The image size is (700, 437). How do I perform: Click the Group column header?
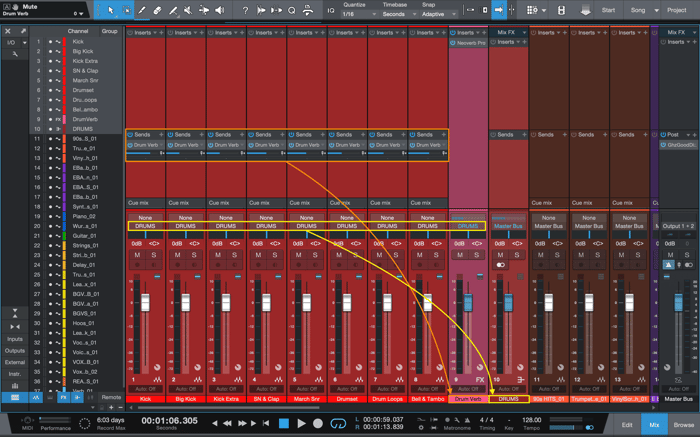109,31
